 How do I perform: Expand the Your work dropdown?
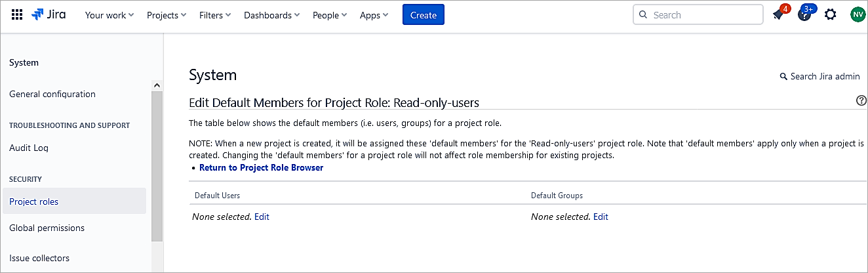[109, 15]
